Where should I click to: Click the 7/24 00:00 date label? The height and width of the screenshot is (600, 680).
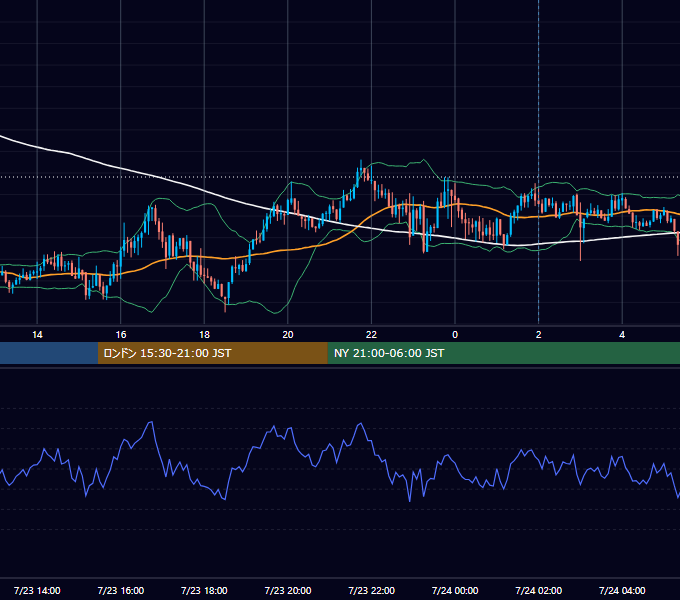pyautogui.click(x=455, y=590)
